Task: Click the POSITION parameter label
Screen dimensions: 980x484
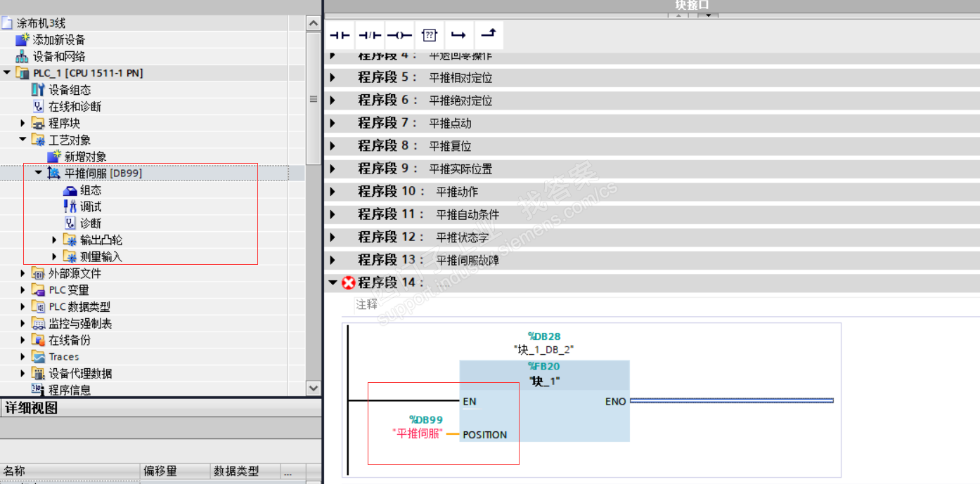Action: (x=485, y=435)
